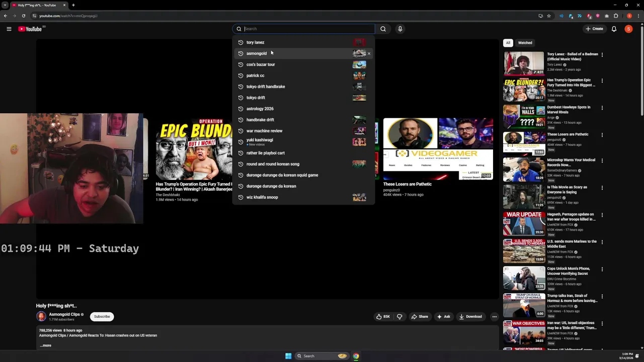Select the All filter chip
Screen dimensions: 644x362
click(x=508, y=43)
